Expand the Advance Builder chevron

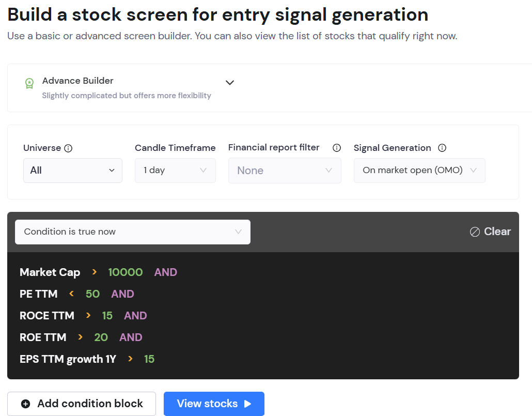coord(230,83)
